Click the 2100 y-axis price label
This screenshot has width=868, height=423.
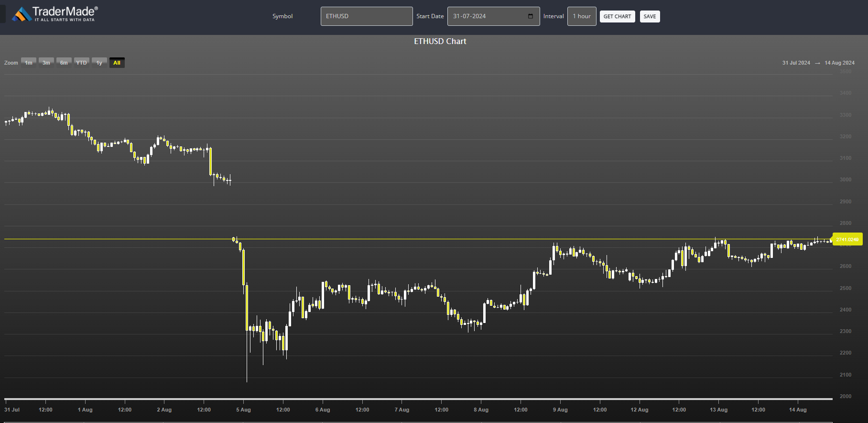[x=846, y=375]
